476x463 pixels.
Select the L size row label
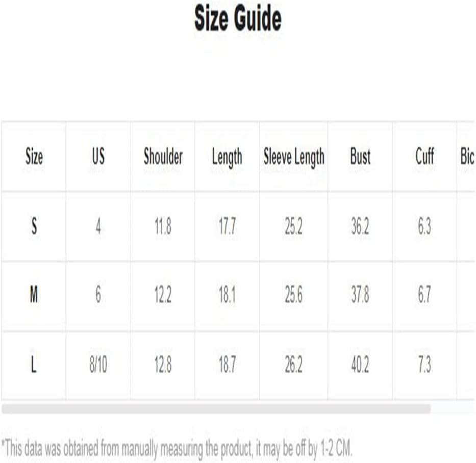pos(34,365)
